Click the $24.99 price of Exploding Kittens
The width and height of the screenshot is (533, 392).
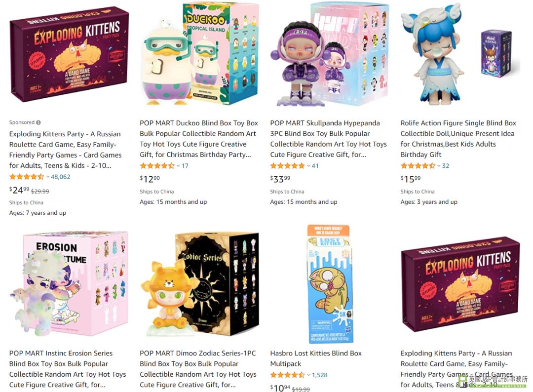(19, 190)
